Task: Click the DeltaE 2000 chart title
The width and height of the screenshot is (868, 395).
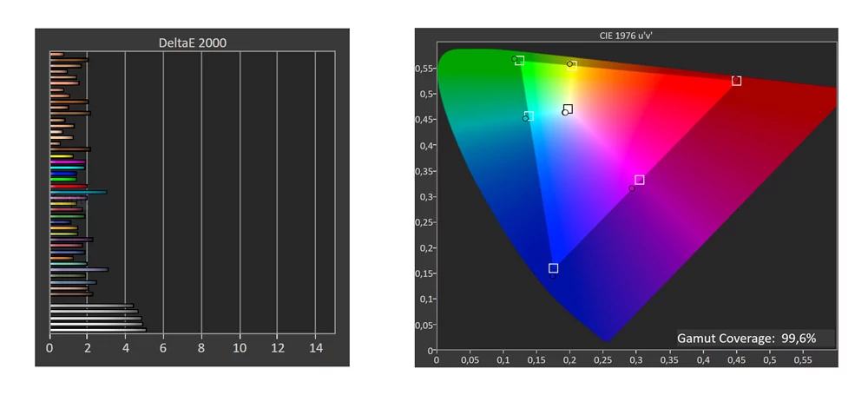Action: (192, 43)
